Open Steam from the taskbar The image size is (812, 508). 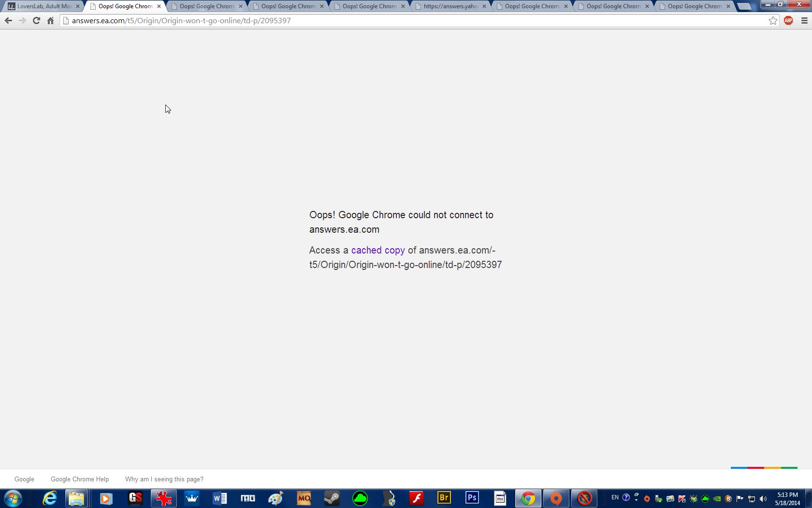[x=332, y=498]
